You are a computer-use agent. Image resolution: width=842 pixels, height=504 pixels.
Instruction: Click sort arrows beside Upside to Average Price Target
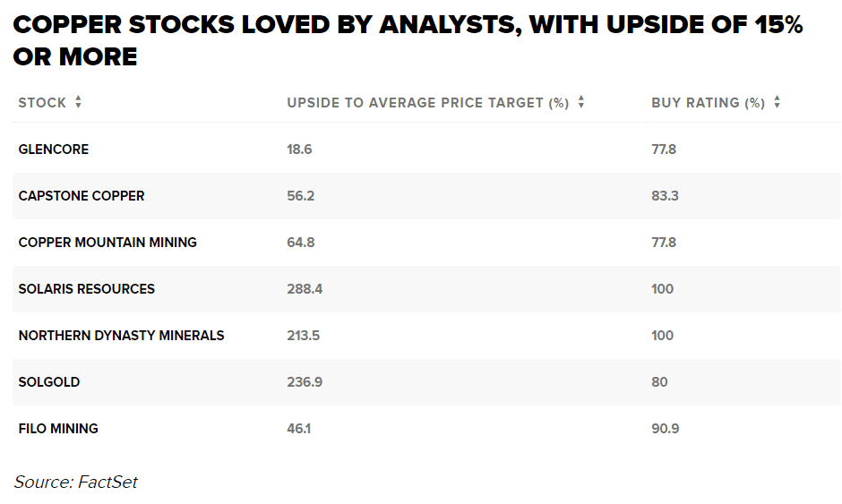pyautogui.click(x=580, y=103)
